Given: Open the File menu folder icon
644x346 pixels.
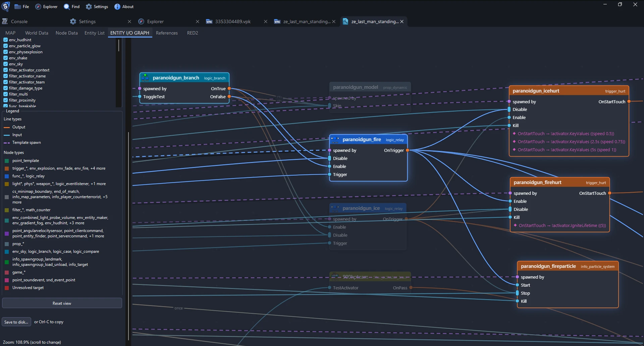Looking at the screenshot, I should [x=18, y=7].
